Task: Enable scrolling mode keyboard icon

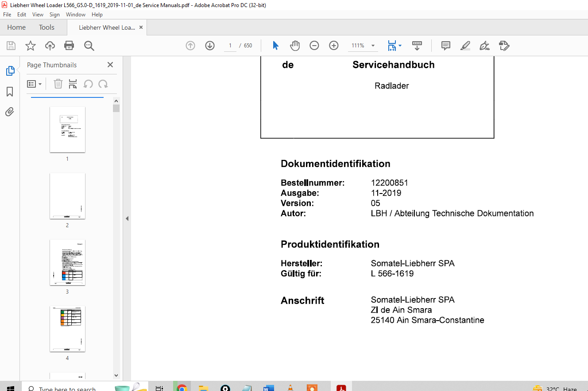Action: (417, 46)
